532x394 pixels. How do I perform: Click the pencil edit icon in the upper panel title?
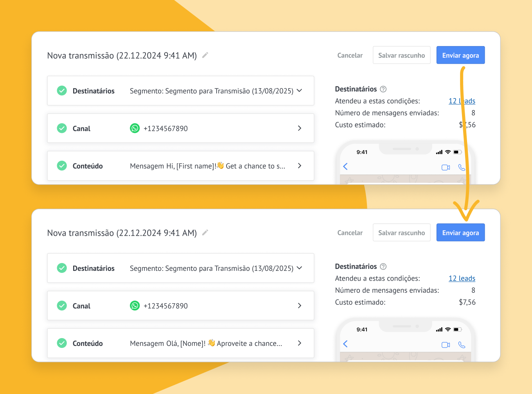tap(205, 55)
